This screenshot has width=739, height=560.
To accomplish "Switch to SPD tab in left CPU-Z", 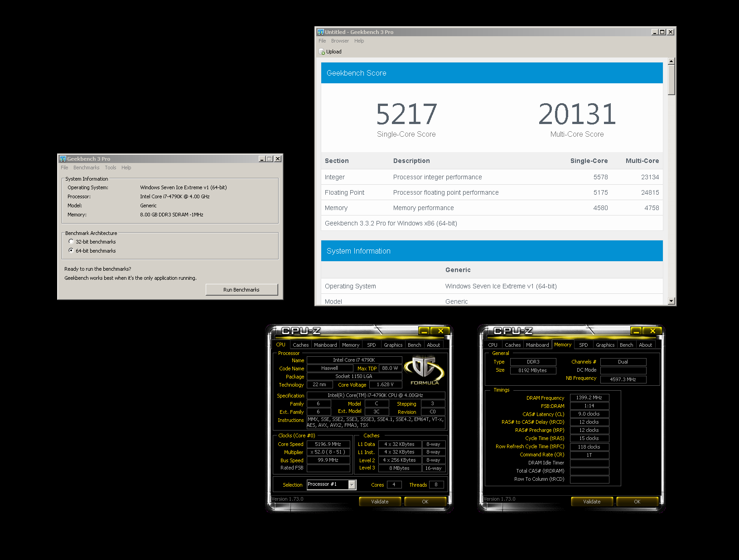I will (x=372, y=345).
